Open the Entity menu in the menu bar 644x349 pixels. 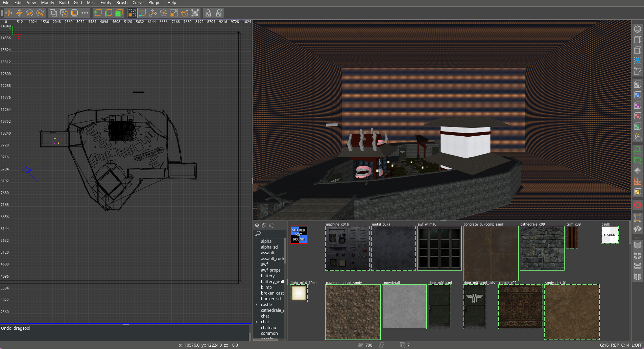click(106, 3)
